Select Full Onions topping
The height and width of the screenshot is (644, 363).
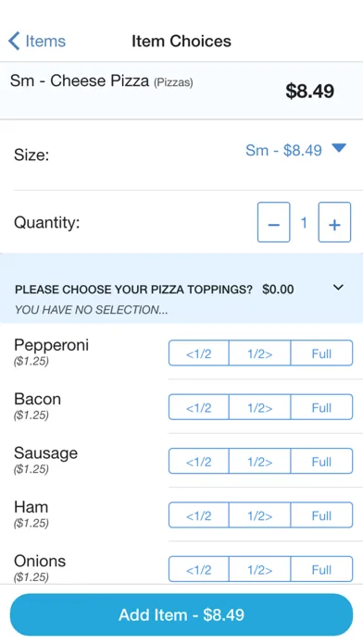(321, 569)
